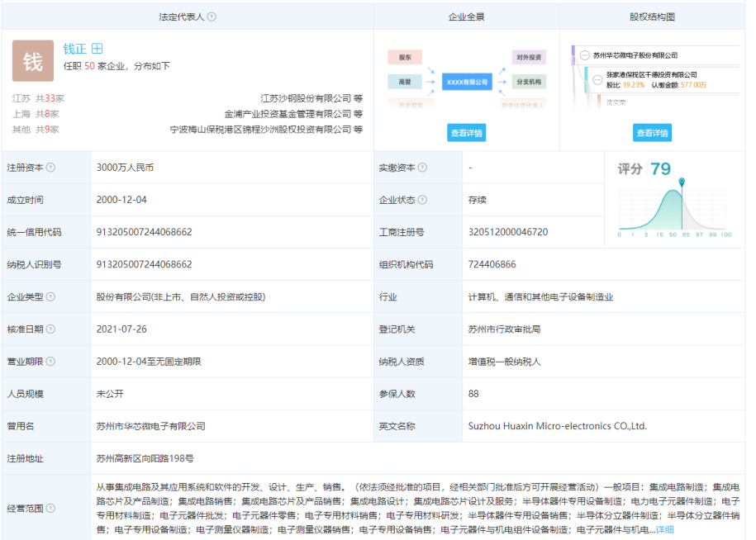
Task: Select registered address 苏州高新区向阳路198号
Action: click(145, 458)
